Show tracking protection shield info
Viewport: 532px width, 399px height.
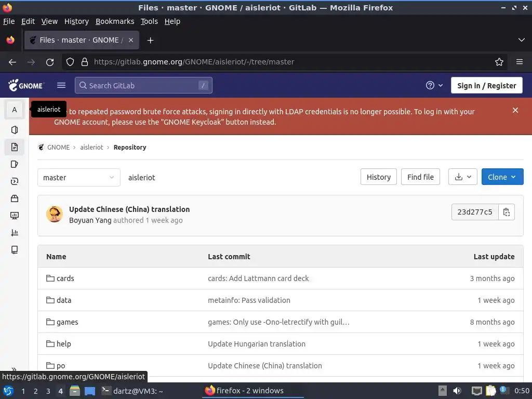tap(70, 62)
